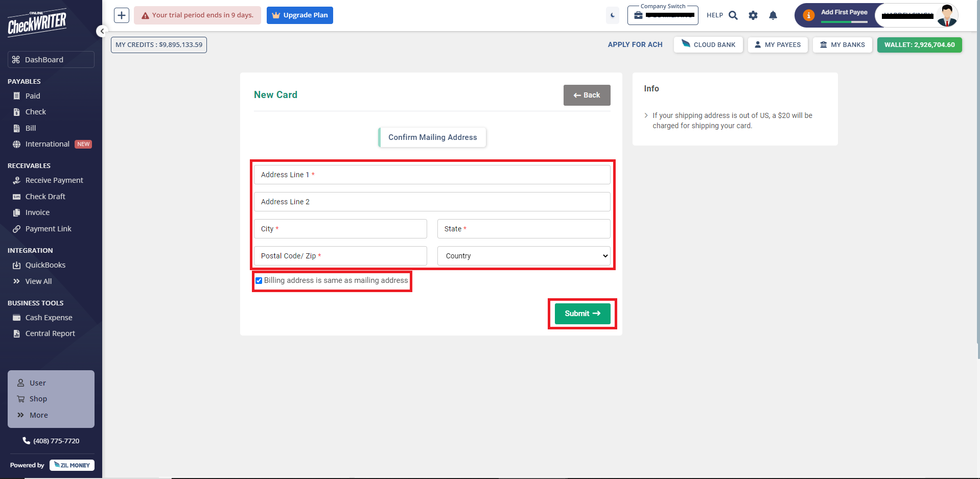Open MY PAYEES button
The height and width of the screenshot is (479, 980).
tap(778, 45)
